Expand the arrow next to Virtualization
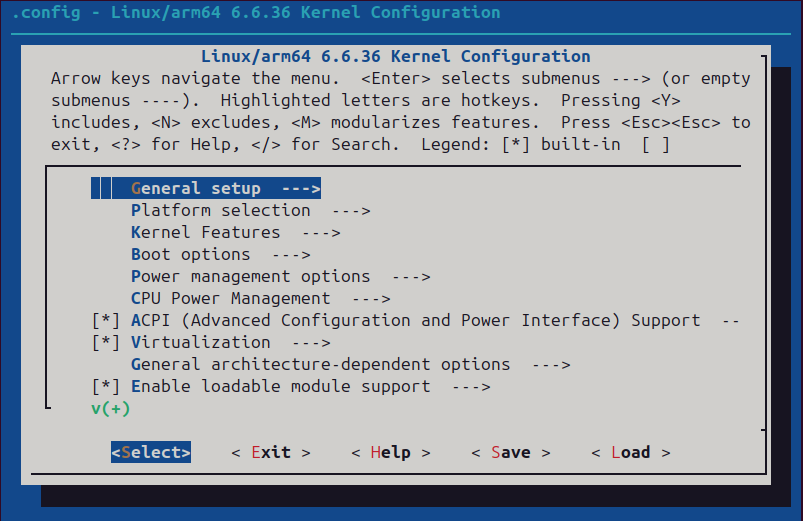This screenshot has height=521, width=803. [310, 342]
